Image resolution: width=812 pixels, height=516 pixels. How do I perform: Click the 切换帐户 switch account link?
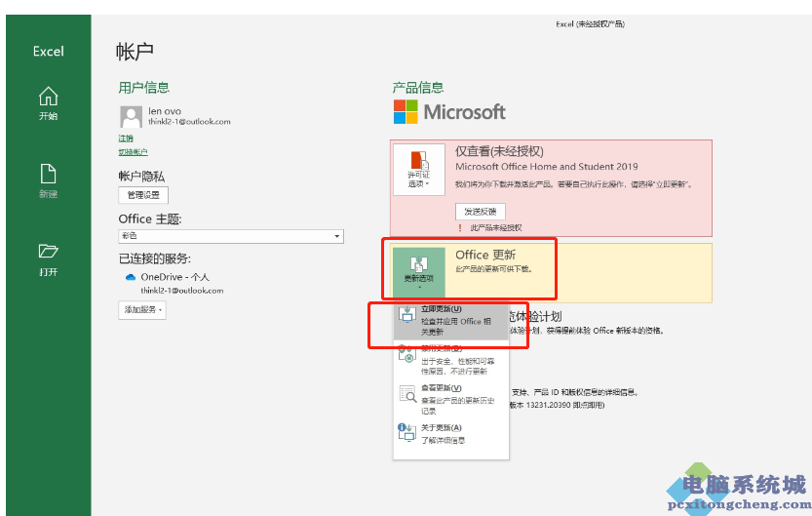[x=134, y=152]
